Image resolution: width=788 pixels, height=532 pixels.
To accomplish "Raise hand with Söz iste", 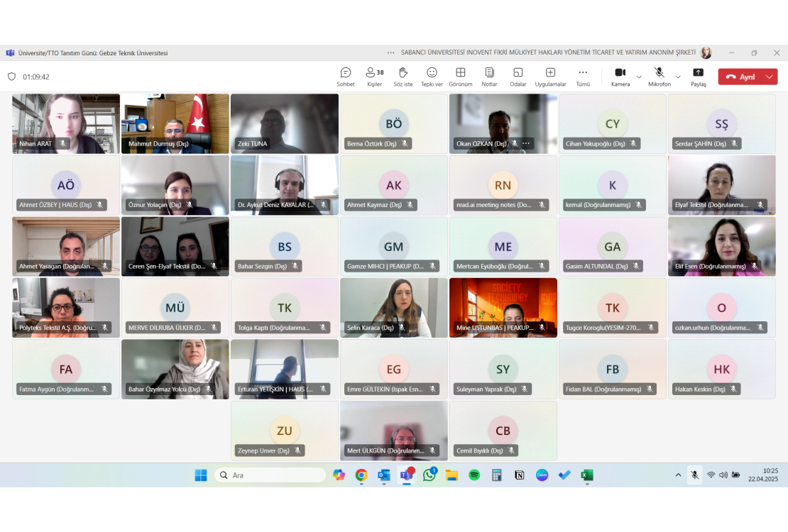I will coord(403,76).
